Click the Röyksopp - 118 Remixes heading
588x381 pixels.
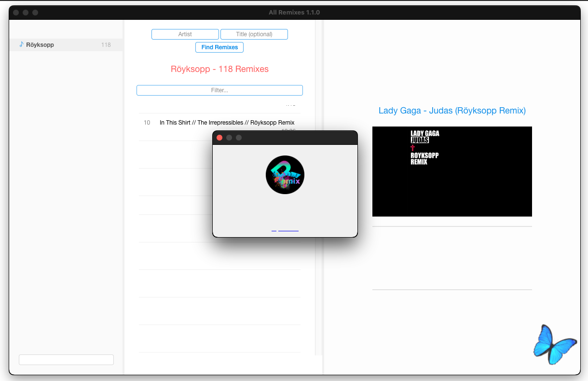pos(219,69)
